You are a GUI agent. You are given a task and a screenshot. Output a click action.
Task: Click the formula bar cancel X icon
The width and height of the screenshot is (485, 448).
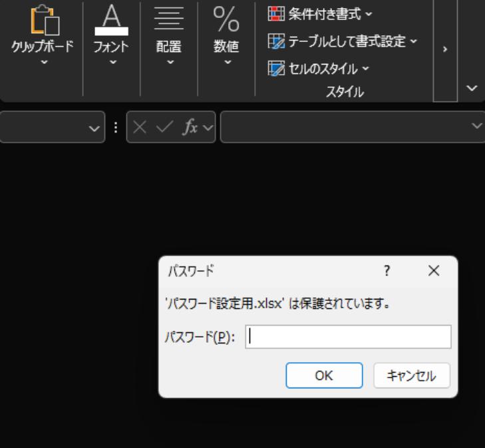[140, 127]
